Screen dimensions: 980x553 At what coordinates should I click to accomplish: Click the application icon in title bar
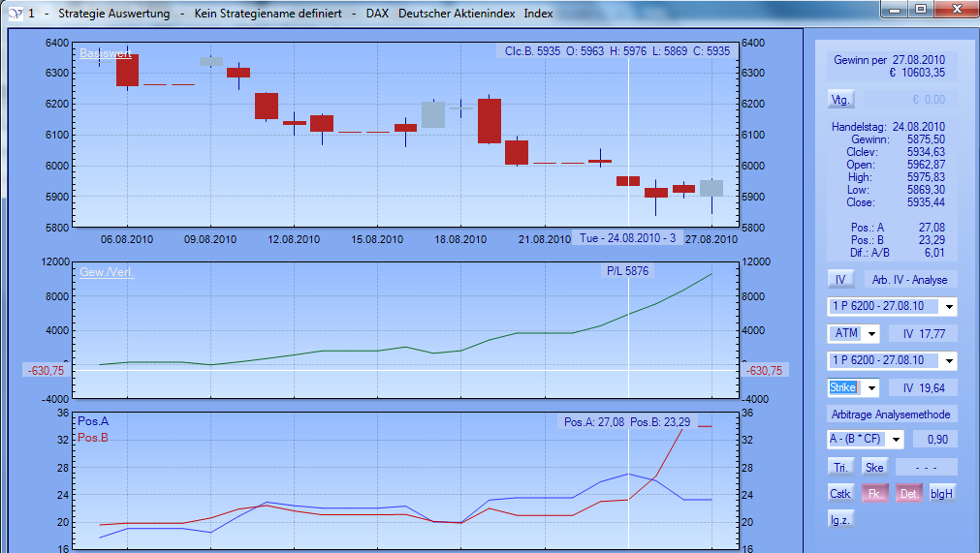16,14
